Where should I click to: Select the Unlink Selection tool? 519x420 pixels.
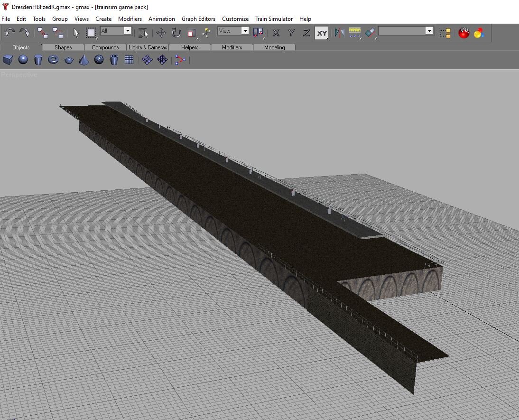click(58, 33)
